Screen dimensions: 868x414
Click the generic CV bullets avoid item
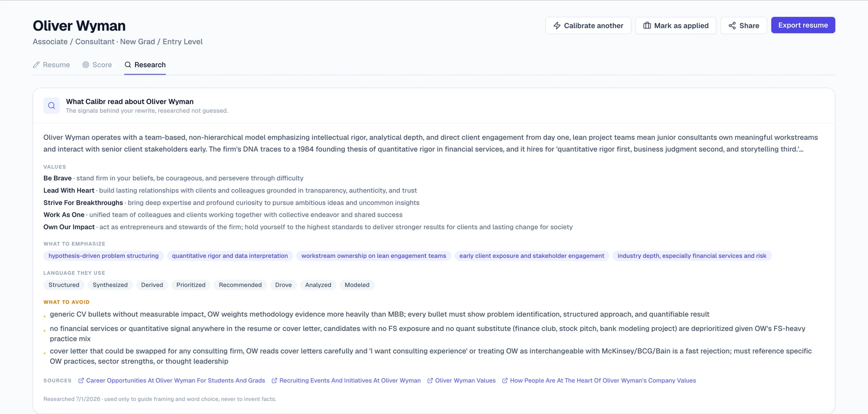380,314
